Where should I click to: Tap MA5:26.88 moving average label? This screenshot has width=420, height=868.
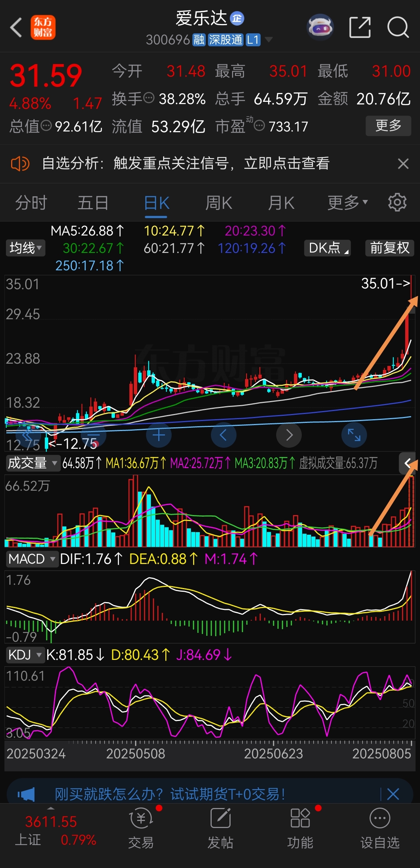[87, 231]
